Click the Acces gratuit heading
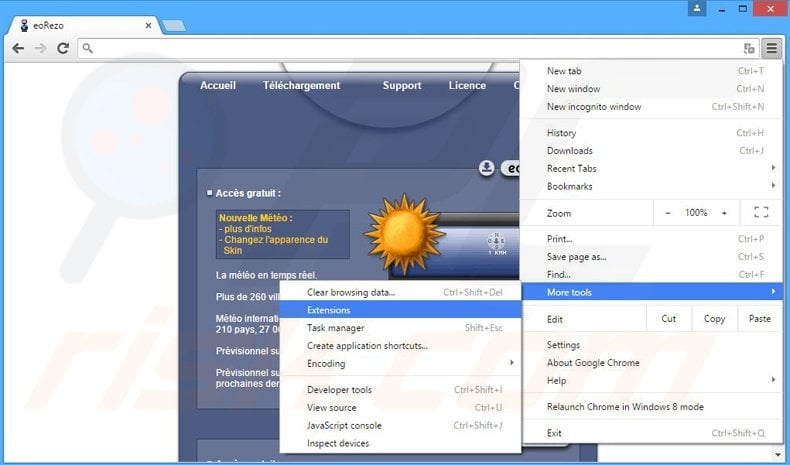The image size is (790, 465). tap(248, 193)
